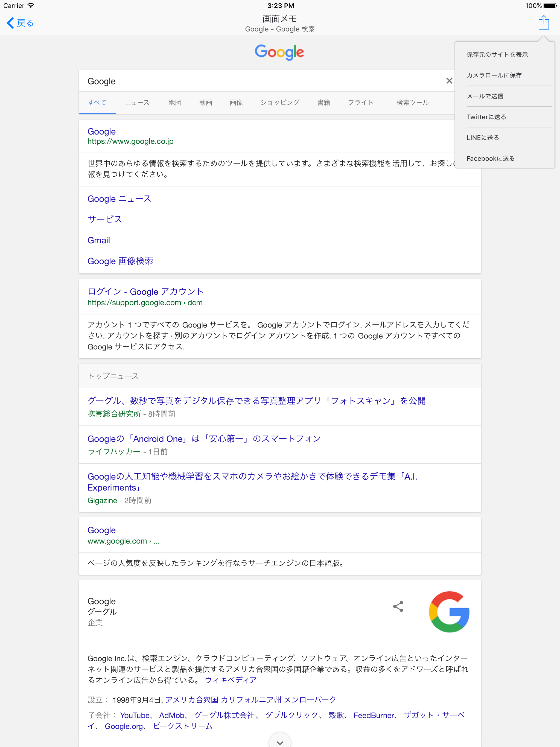Open the Google ニュース sitelink

119,199
